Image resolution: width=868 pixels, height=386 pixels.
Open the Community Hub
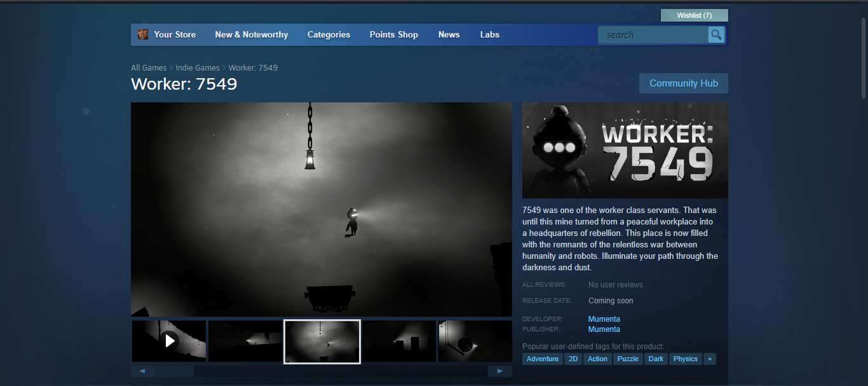(684, 83)
